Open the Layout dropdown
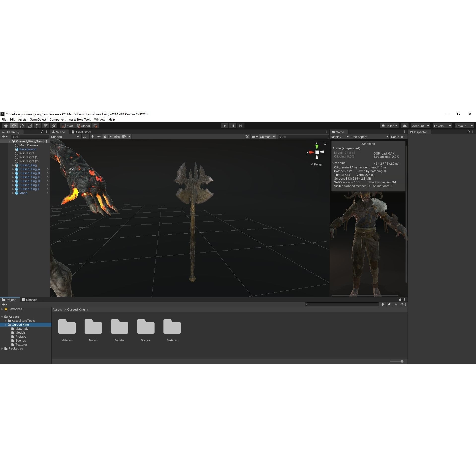Viewport: 476px width, 476px height. point(464,126)
